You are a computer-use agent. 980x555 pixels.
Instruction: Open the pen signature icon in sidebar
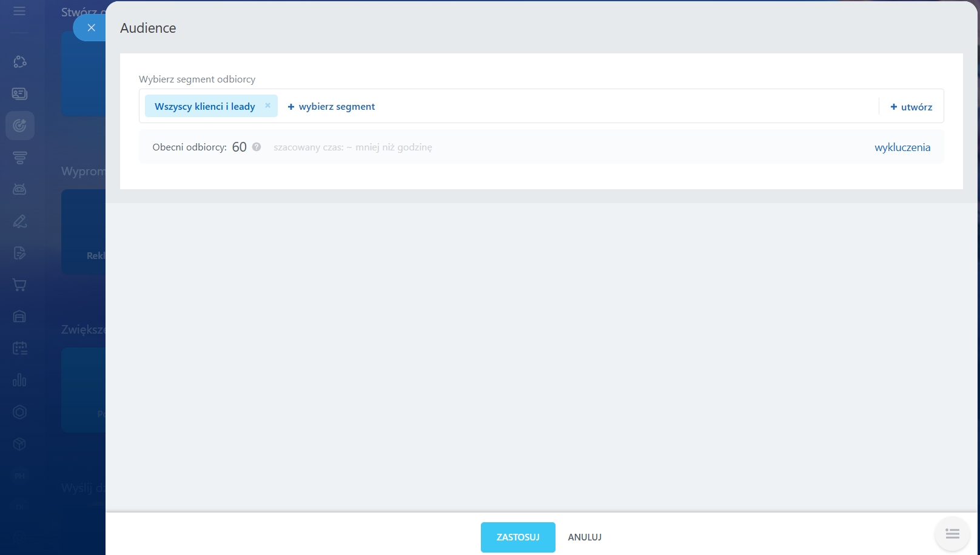(x=19, y=221)
